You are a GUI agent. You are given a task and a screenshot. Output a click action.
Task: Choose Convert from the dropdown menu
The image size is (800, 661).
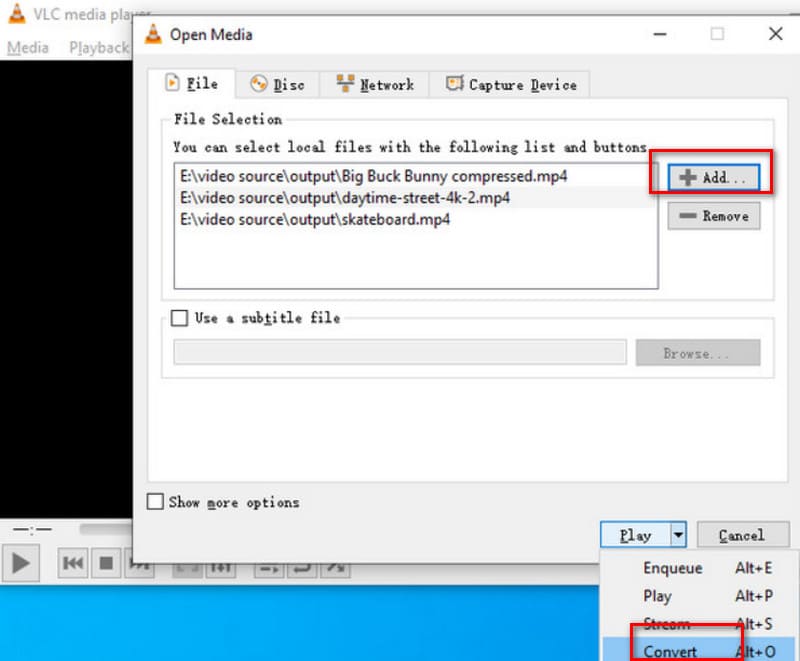coord(700,650)
